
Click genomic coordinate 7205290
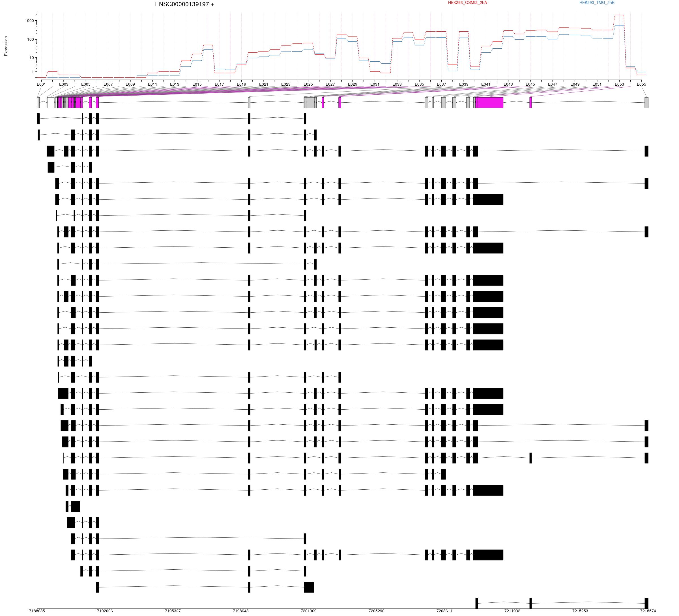pos(377,611)
